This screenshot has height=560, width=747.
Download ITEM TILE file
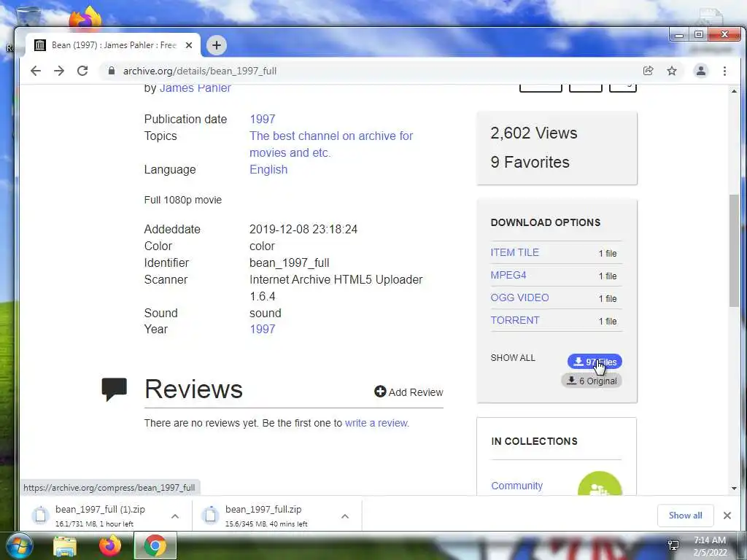[514, 252]
